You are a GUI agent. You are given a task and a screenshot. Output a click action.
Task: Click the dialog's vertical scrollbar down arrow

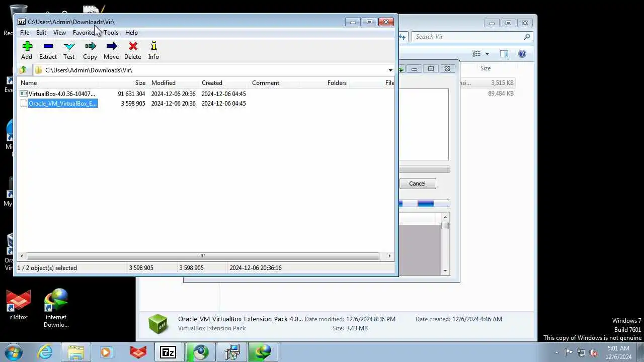(x=445, y=271)
